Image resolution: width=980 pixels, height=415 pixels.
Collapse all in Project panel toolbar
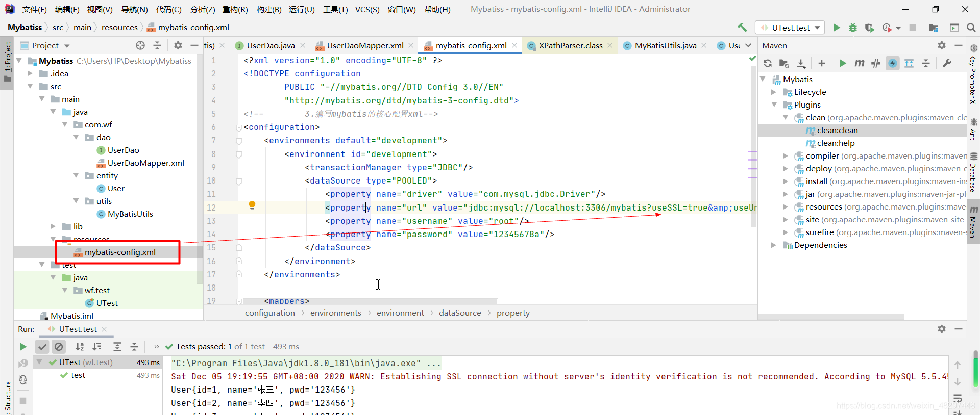157,45
